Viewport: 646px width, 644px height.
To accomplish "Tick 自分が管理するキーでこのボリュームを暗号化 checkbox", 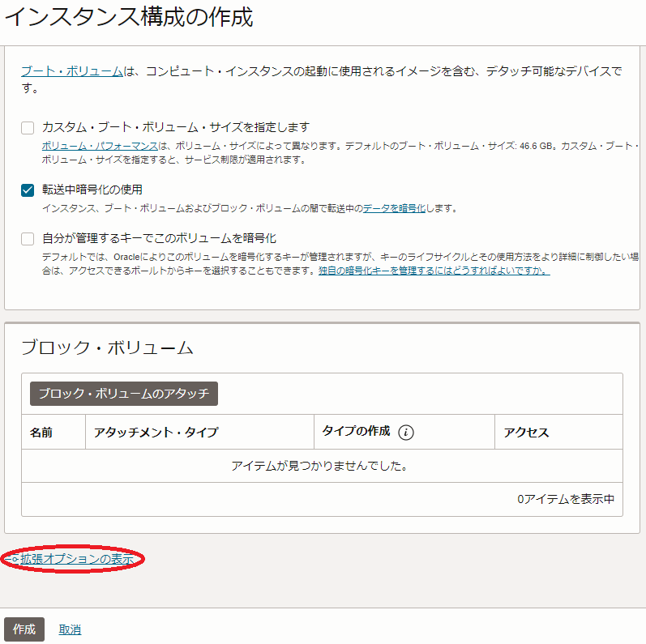I will pos(28,238).
